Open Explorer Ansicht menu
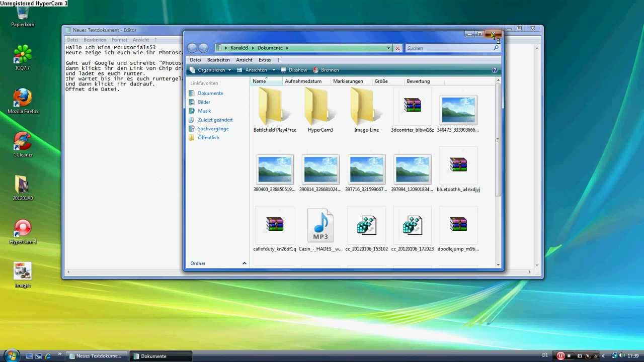 point(244,60)
